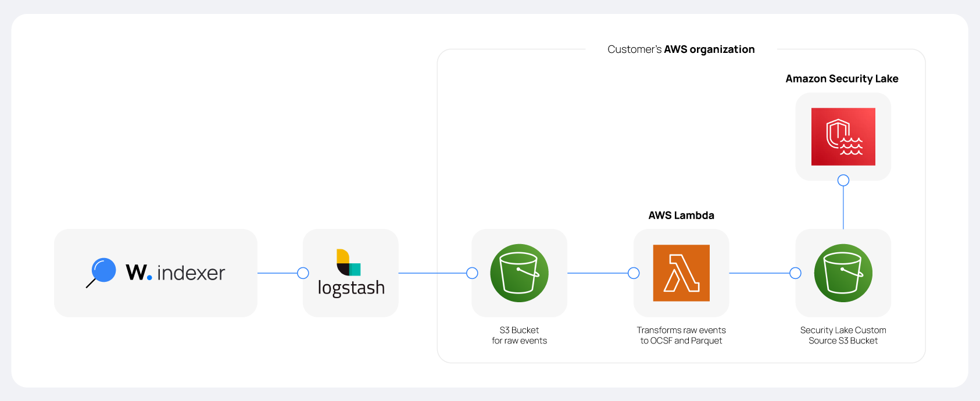The image size is (980, 401).
Task: Click the Custom Source S3 bucket icon
Action: tap(843, 273)
